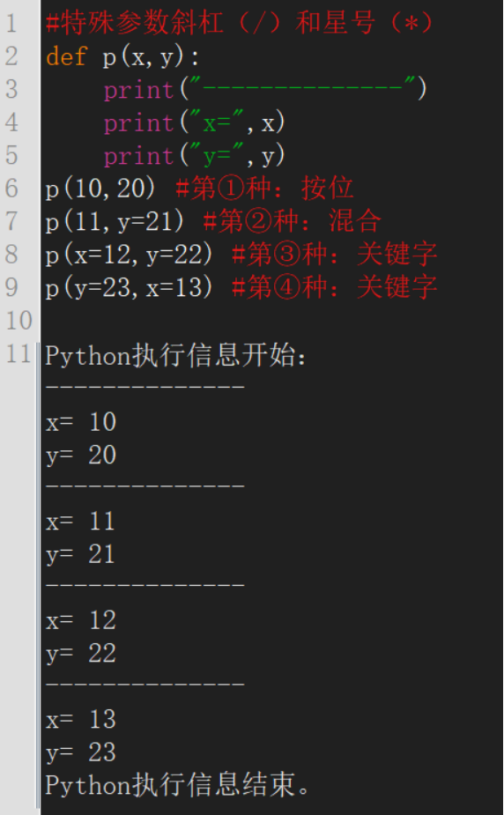Click the Python执行信息开始 output line
The width and height of the screenshot is (504, 815).
click(176, 356)
